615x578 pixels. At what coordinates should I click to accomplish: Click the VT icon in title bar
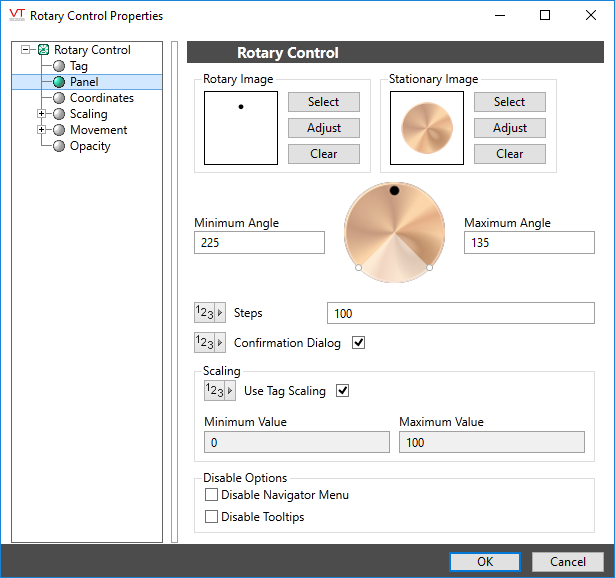[x=15, y=15]
